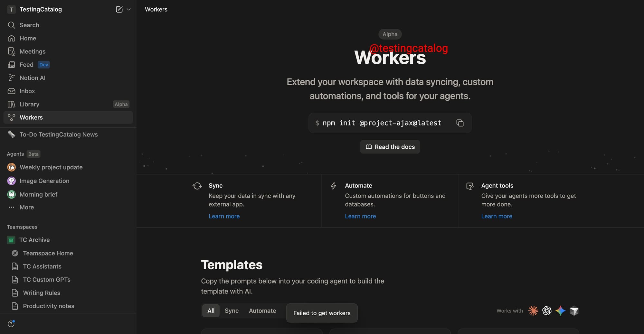Click Learn more under Sync
The width and height of the screenshot is (644, 334).
point(224,216)
